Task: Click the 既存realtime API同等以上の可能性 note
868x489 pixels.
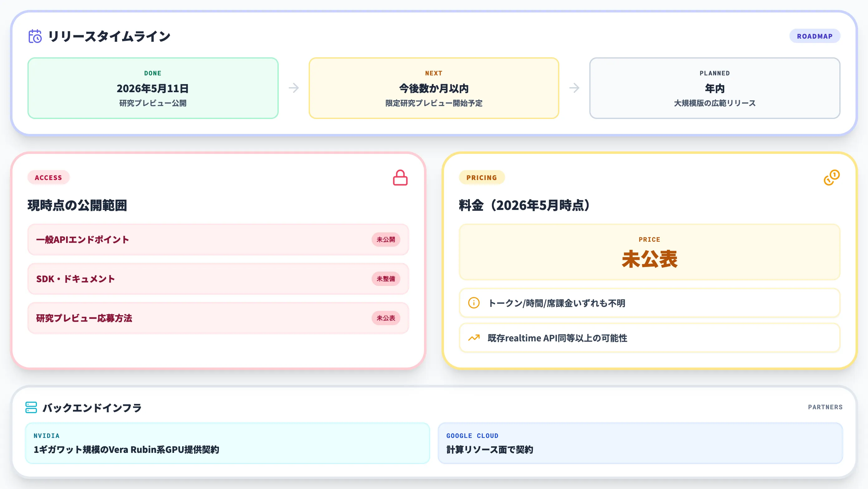Action: point(649,338)
